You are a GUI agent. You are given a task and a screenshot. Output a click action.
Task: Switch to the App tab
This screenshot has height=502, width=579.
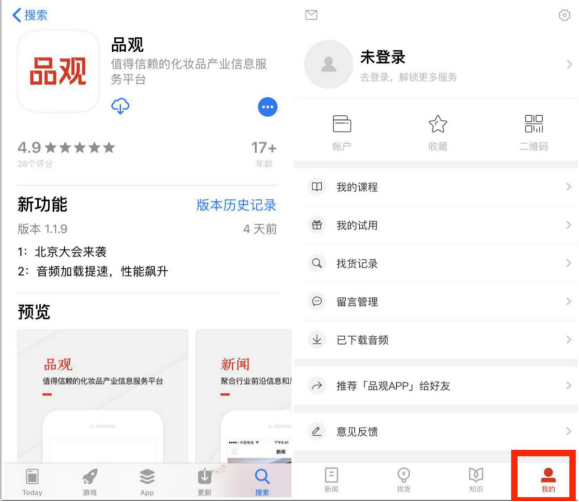click(147, 482)
